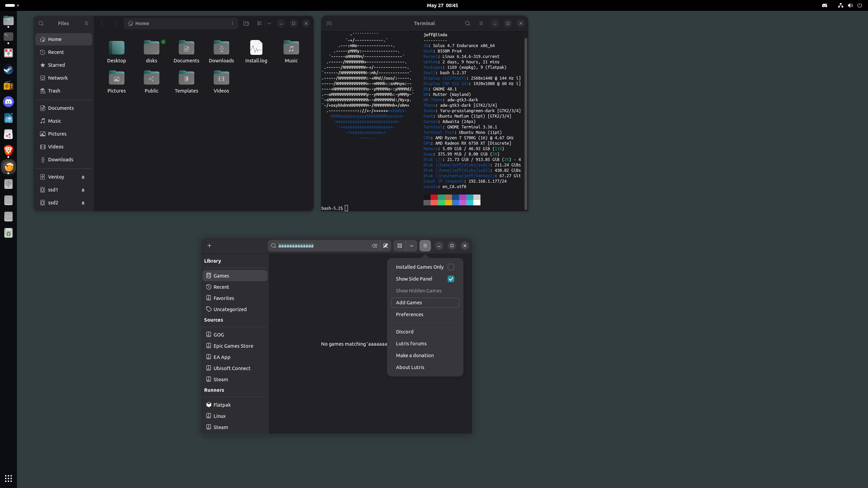Click the yellow color block in terminal palette

(448, 203)
